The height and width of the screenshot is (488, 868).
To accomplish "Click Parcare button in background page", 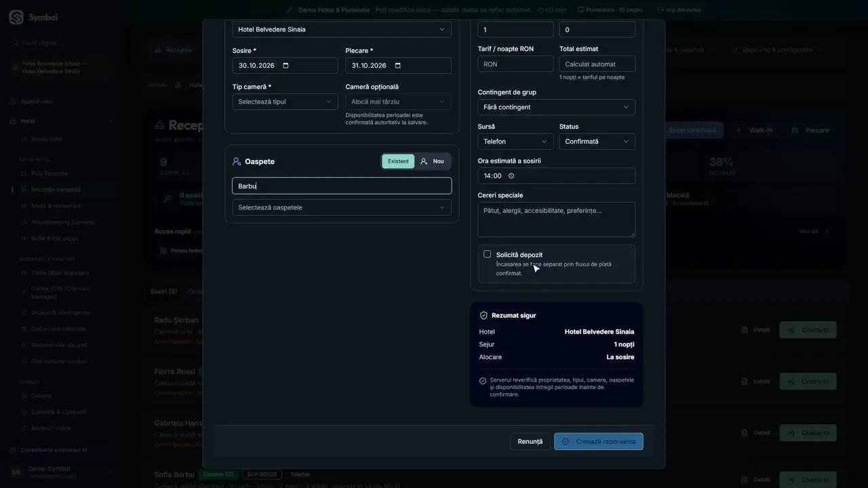I will [x=810, y=130].
